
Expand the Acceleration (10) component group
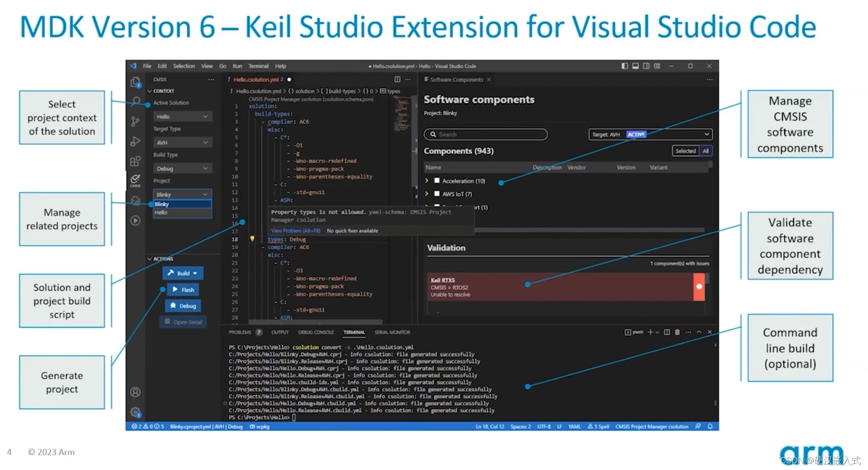tap(427, 180)
